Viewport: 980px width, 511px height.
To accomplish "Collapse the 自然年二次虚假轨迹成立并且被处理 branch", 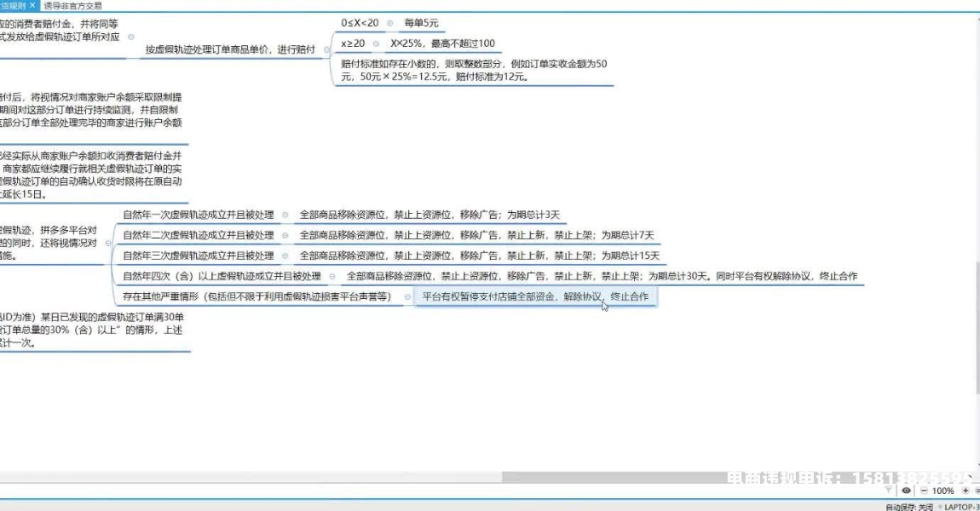I will pyautogui.click(x=285, y=235).
